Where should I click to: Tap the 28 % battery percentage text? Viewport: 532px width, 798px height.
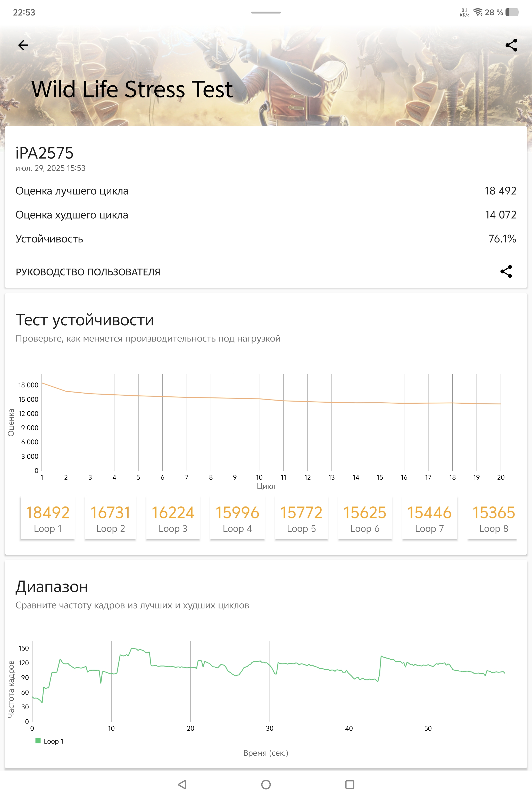pyautogui.click(x=494, y=13)
